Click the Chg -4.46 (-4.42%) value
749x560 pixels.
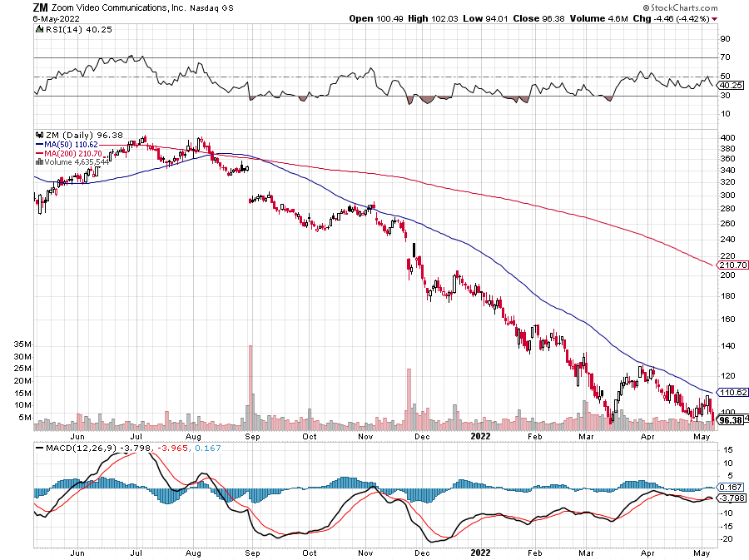671,18
